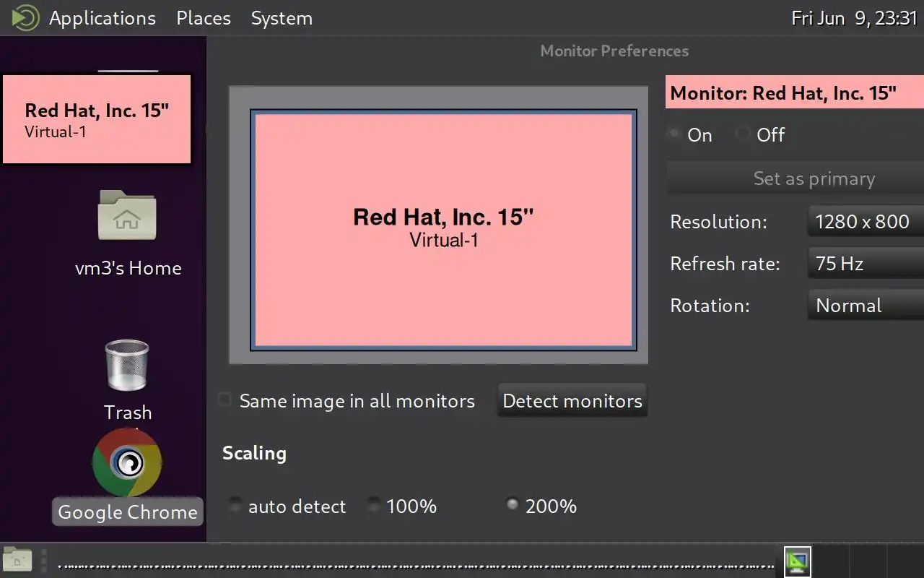Select the 200% scaling option

[513, 505]
